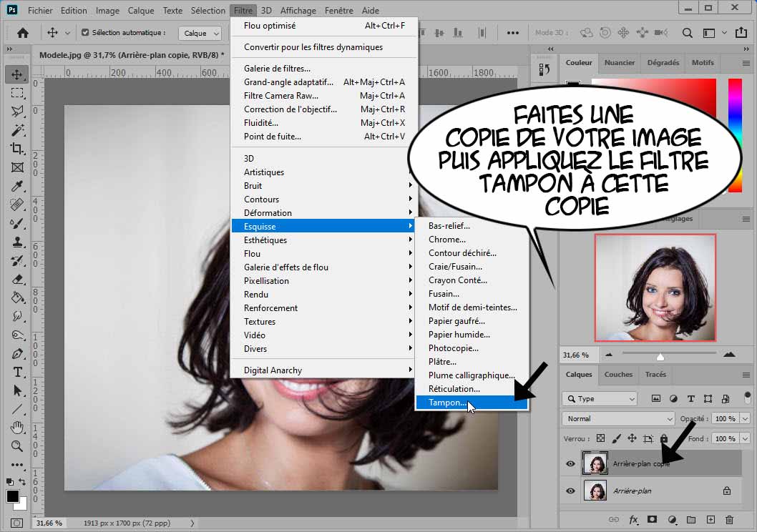Select the Zoom tool in the toolbox
The height and width of the screenshot is (532, 757).
click(17, 446)
